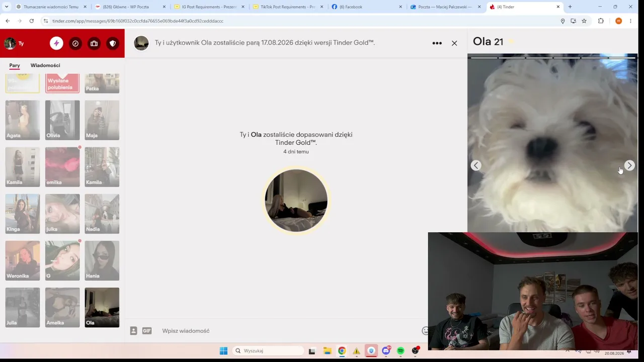Switch to the Facebook browser tab

367,7
